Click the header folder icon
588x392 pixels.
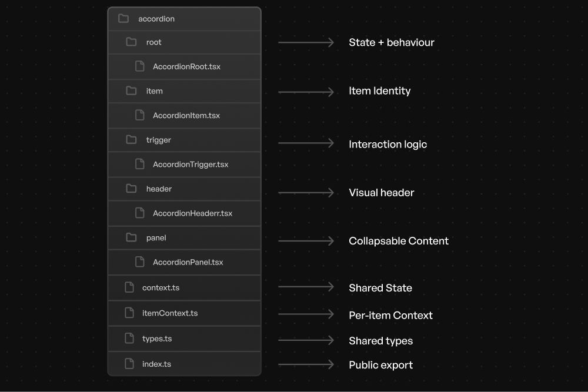131,189
